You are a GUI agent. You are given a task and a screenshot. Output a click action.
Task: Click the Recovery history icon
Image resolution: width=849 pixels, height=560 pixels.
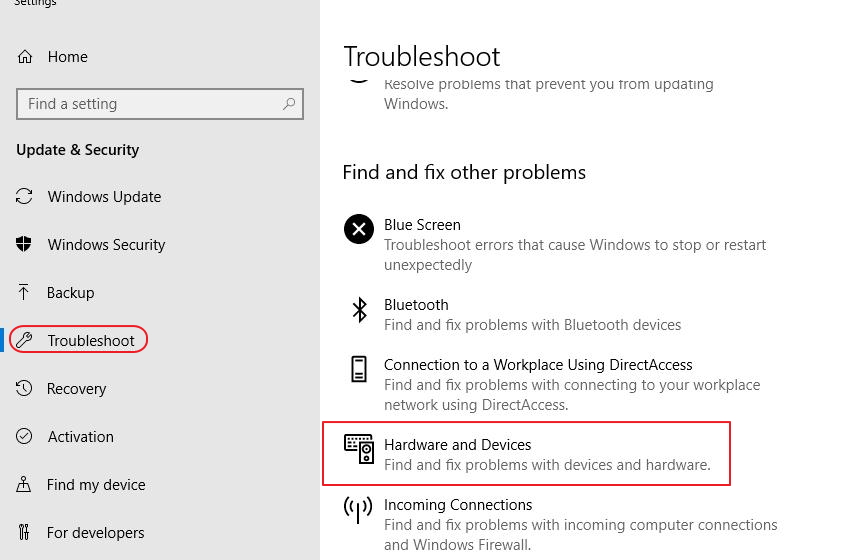point(25,389)
